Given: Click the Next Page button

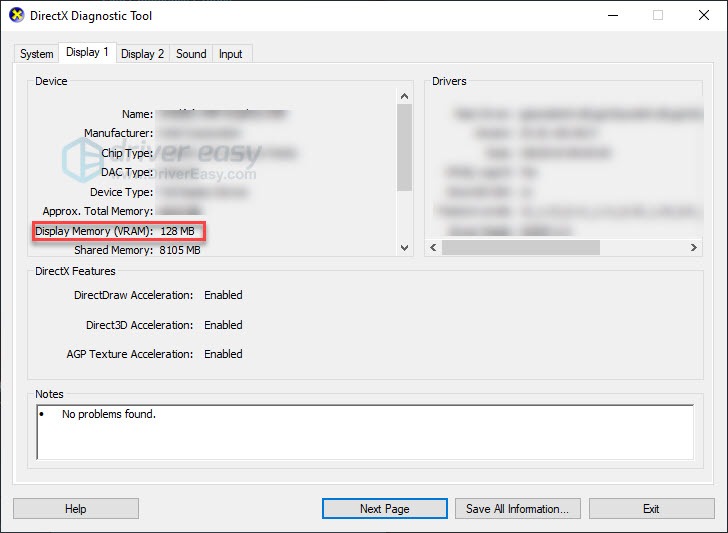Looking at the screenshot, I should (384, 509).
